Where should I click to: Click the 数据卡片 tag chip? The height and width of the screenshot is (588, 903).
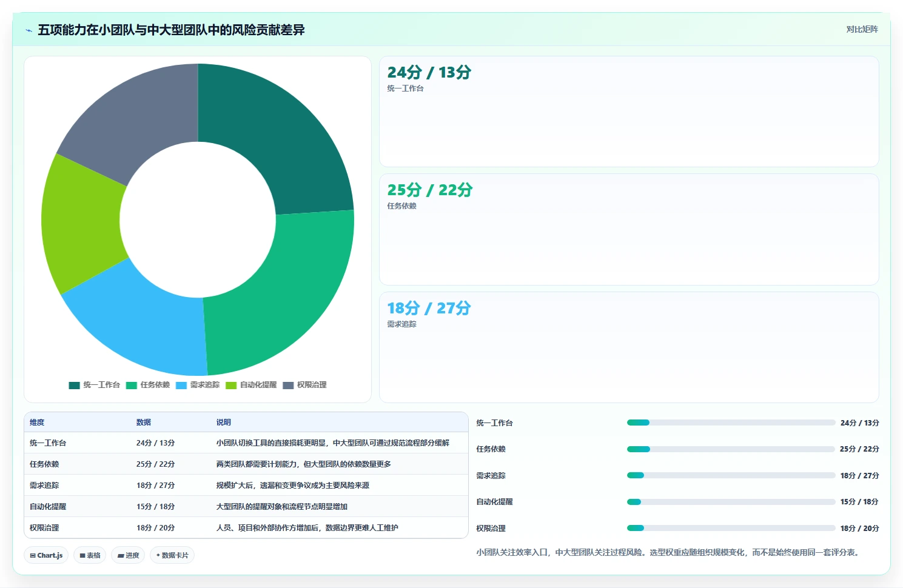click(x=172, y=555)
